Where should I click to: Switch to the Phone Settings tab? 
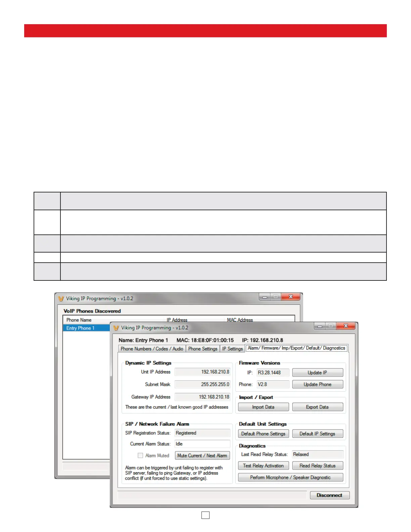[x=203, y=349]
